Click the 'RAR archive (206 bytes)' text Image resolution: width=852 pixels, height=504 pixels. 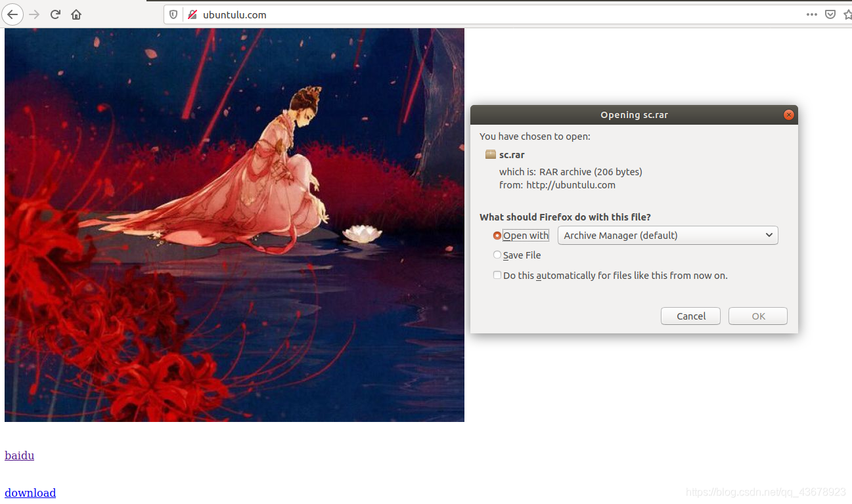click(x=591, y=172)
